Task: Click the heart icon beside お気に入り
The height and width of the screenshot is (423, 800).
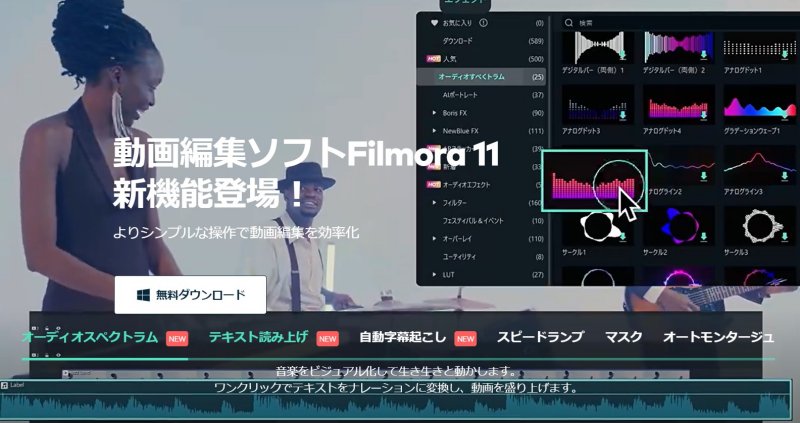Action: coord(434,23)
